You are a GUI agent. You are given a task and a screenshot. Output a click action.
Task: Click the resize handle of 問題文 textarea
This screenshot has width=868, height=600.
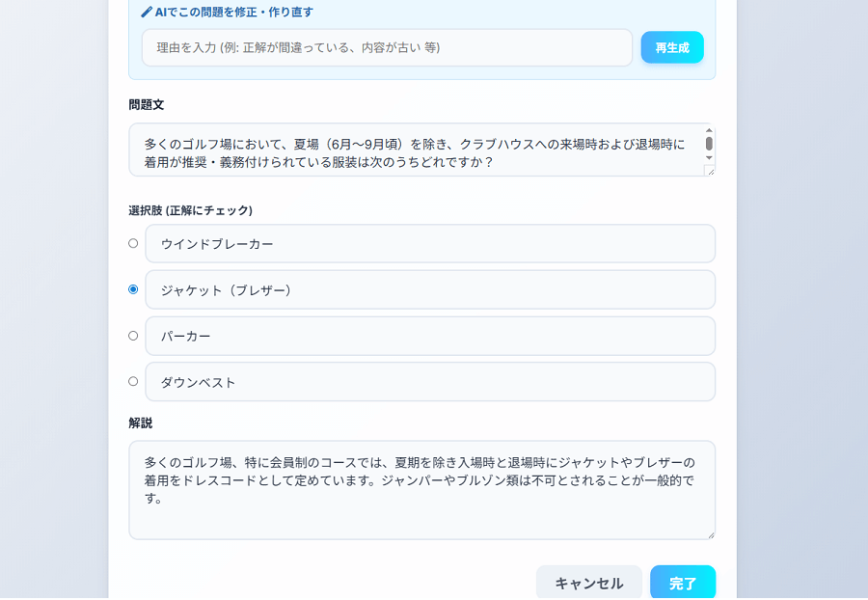point(710,171)
